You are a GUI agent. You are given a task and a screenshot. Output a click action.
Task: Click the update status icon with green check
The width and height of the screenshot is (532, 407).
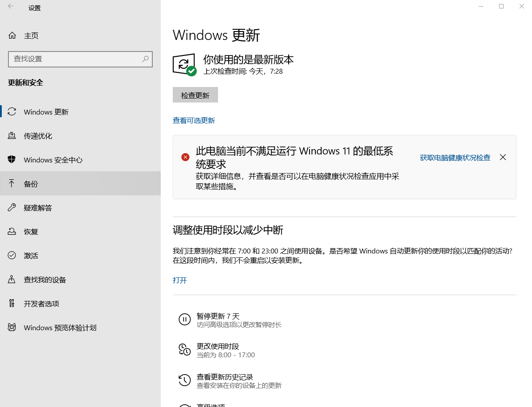click(x=185, y=64)
